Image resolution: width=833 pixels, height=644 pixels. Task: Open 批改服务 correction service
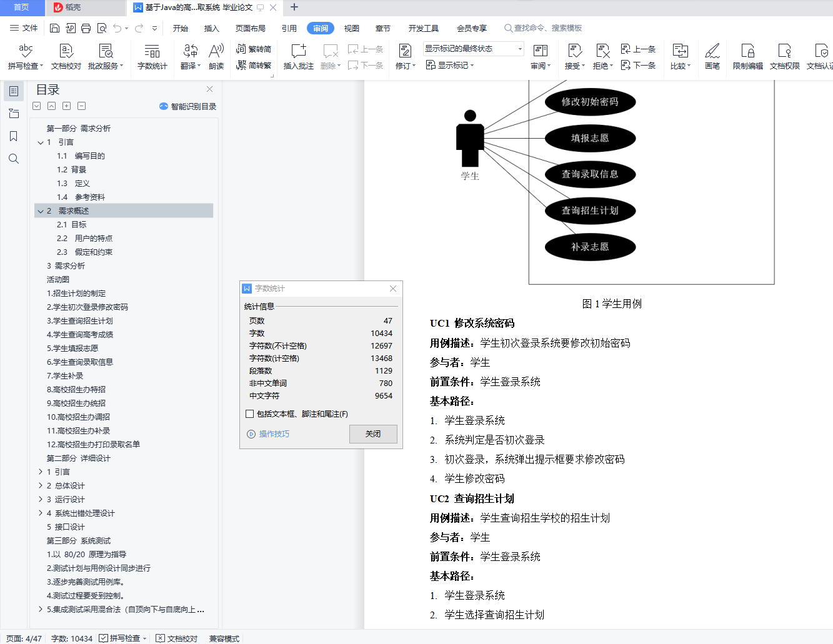106,57
